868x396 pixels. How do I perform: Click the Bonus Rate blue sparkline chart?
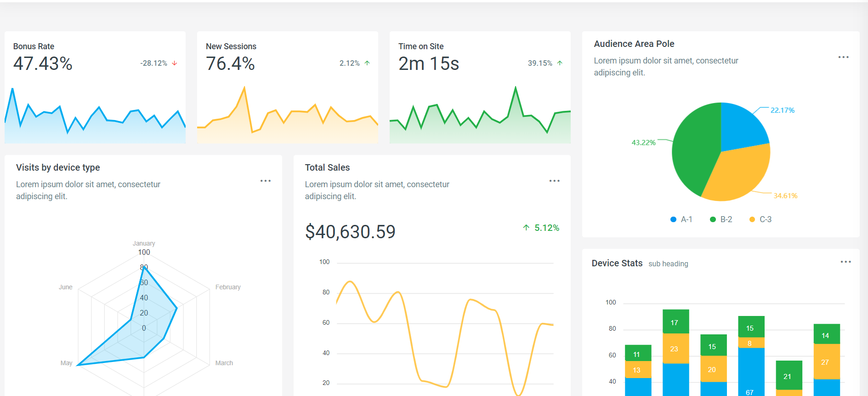[x=95, y=115]
